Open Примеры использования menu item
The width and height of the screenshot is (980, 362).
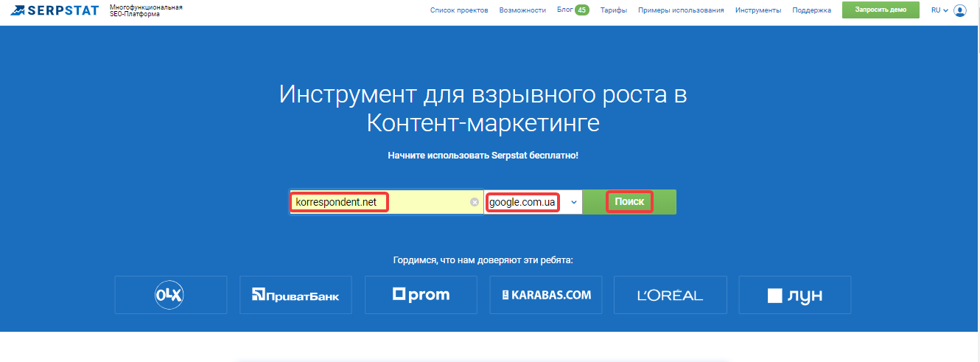(x=681, y=10)
